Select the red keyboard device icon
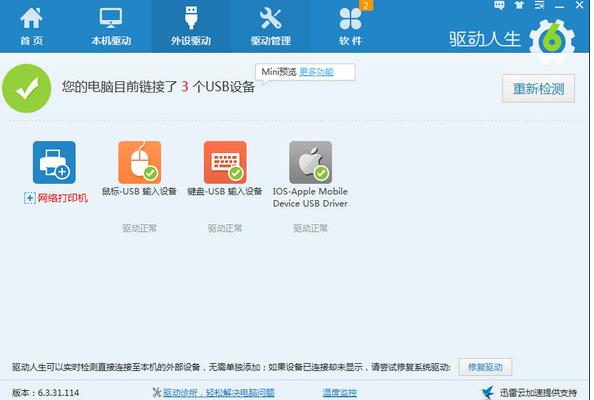 pyautogui.click(x=225, y=162)
